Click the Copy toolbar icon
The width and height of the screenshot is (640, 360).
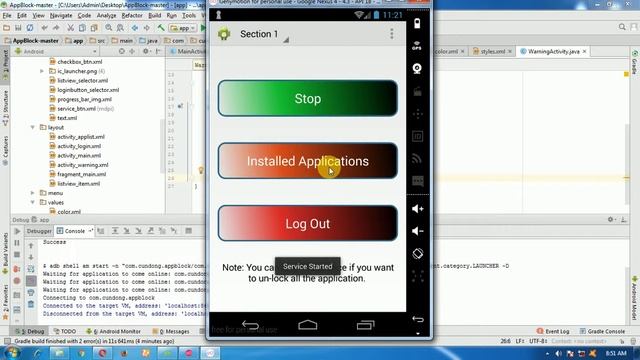click(82, 28)
